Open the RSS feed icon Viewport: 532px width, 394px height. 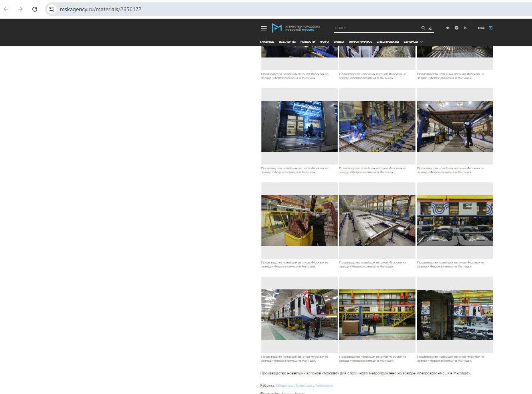coord(465,28)
